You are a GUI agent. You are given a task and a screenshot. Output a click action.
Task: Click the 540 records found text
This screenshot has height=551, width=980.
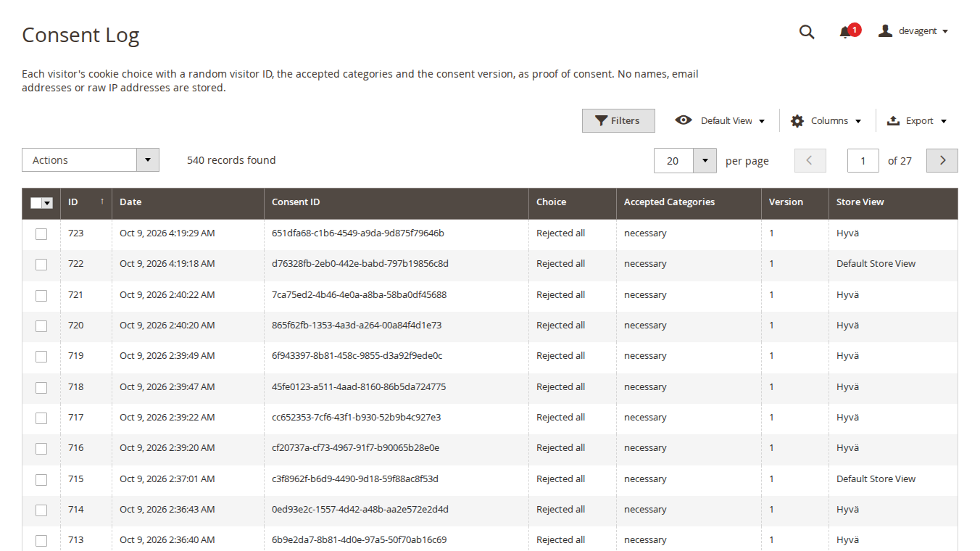(231, 160)
